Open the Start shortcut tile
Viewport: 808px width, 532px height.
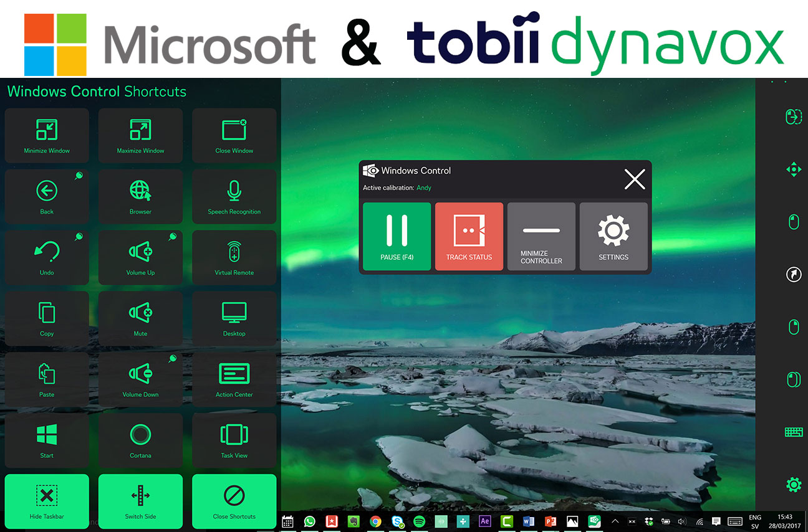47,441
